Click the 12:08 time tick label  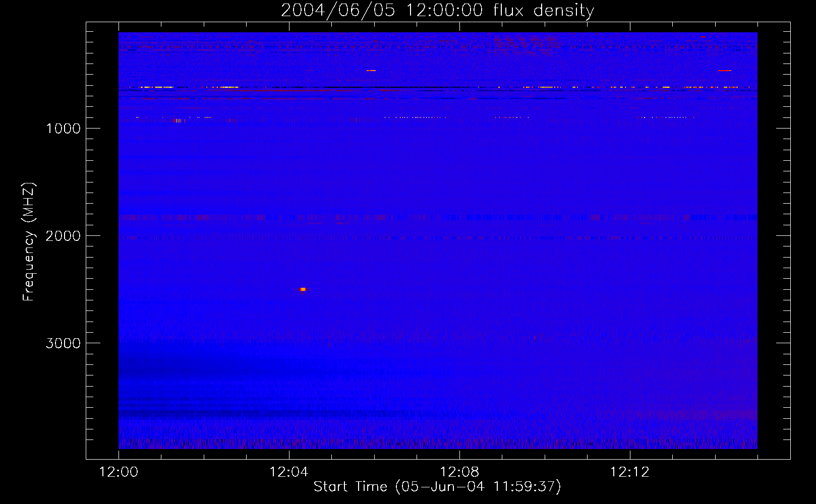click(459, 472)
